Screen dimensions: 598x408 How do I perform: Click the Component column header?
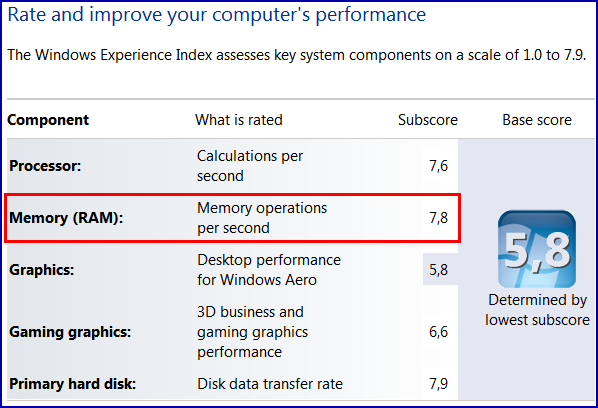coord(48,120)
